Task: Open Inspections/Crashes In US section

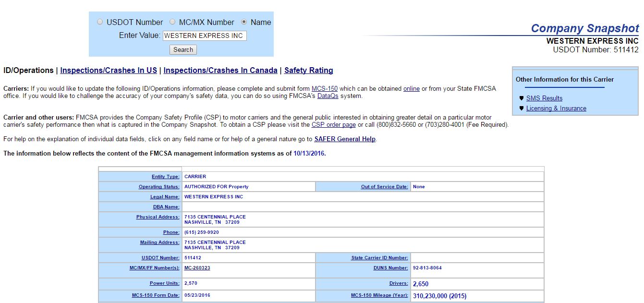Action: tap(109, 71)
